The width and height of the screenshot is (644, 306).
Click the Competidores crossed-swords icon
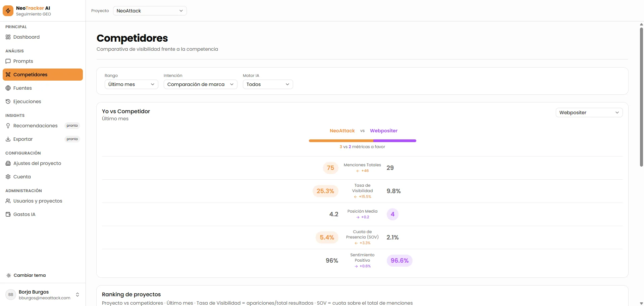(8, 75)
